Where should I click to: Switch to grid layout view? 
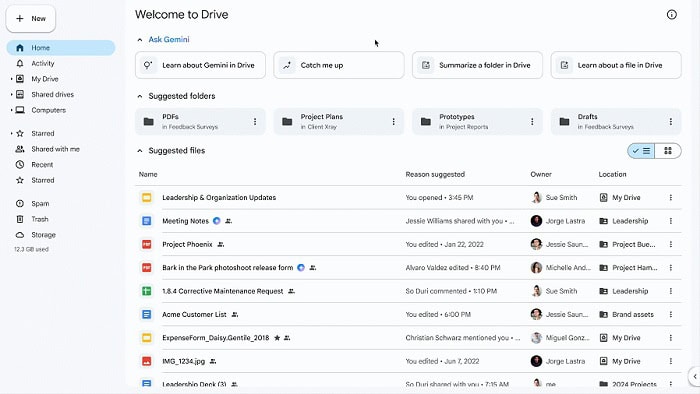coord(668,151)
